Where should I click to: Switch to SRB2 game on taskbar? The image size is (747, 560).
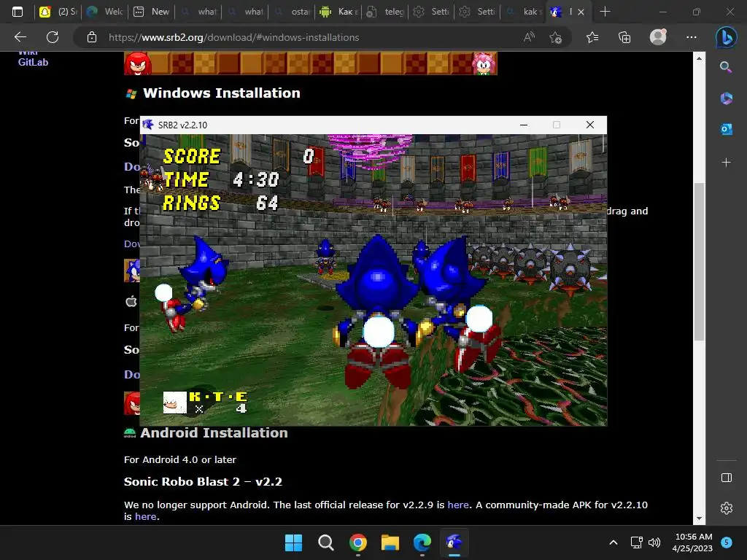(x=454, y=542)
